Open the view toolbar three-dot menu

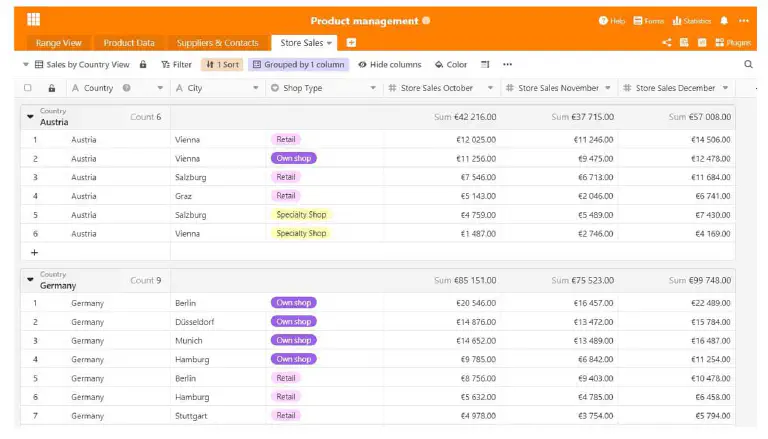[507, 64]
